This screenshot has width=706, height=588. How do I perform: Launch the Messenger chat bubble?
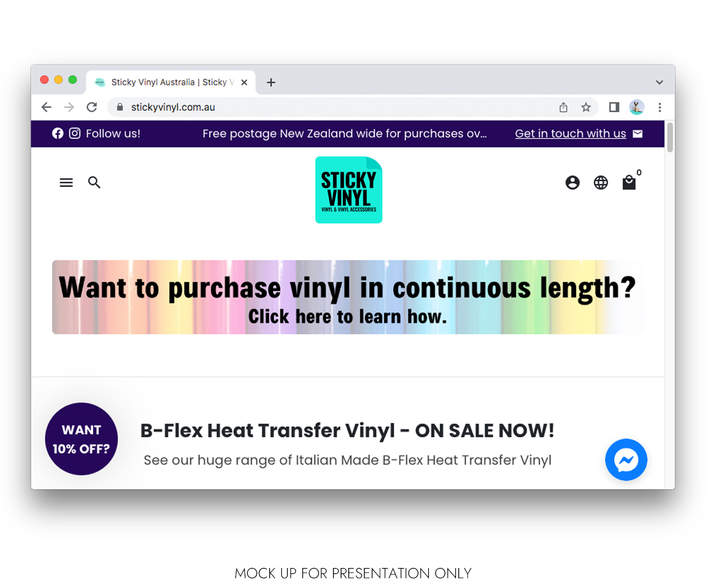(627, 460)
